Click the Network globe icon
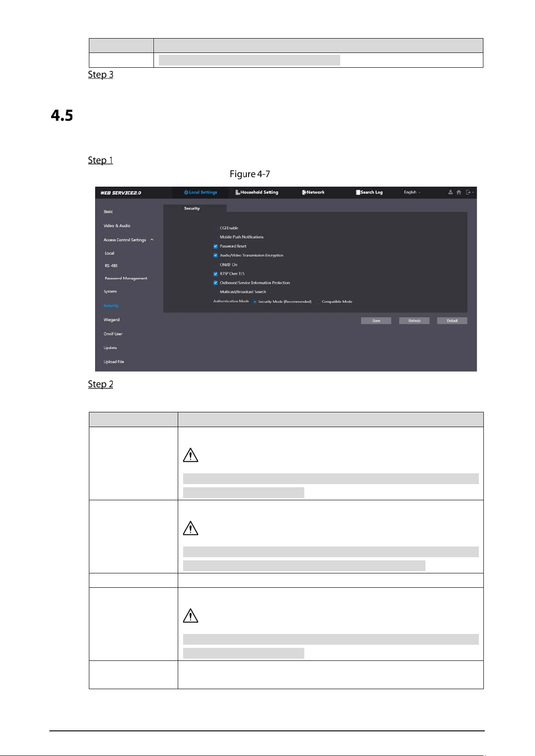This screenshot has height=756, width=535. (x=304, y=192)
